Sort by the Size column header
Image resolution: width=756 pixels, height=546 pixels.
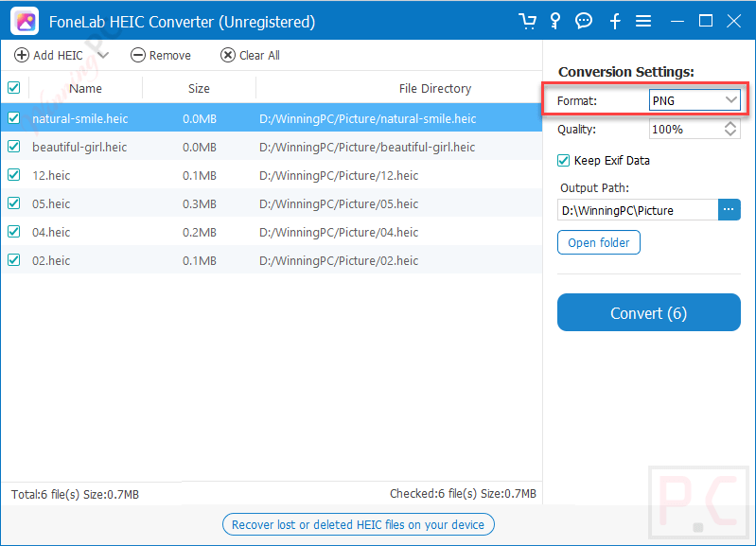click(x=199, y=88)
